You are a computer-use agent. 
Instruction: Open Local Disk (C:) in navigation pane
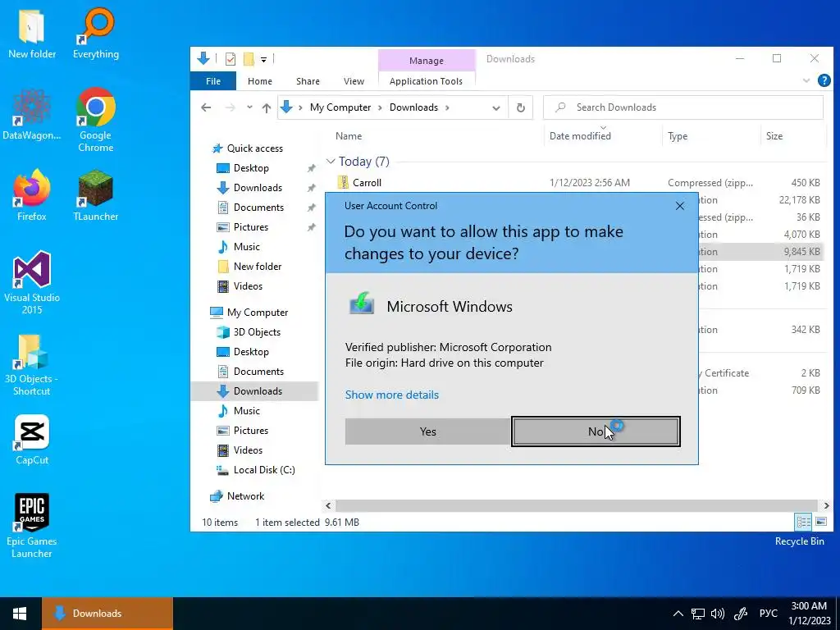tap(264, 470)
